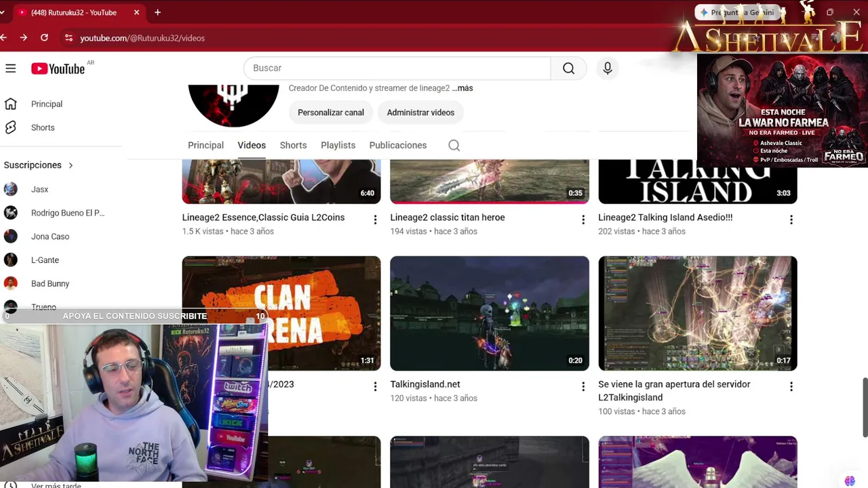Image resolution: width=868 pixels, height=488 pixels.
Task: Click the page vertical scrollbar thumb
Action: click(865, 407)
